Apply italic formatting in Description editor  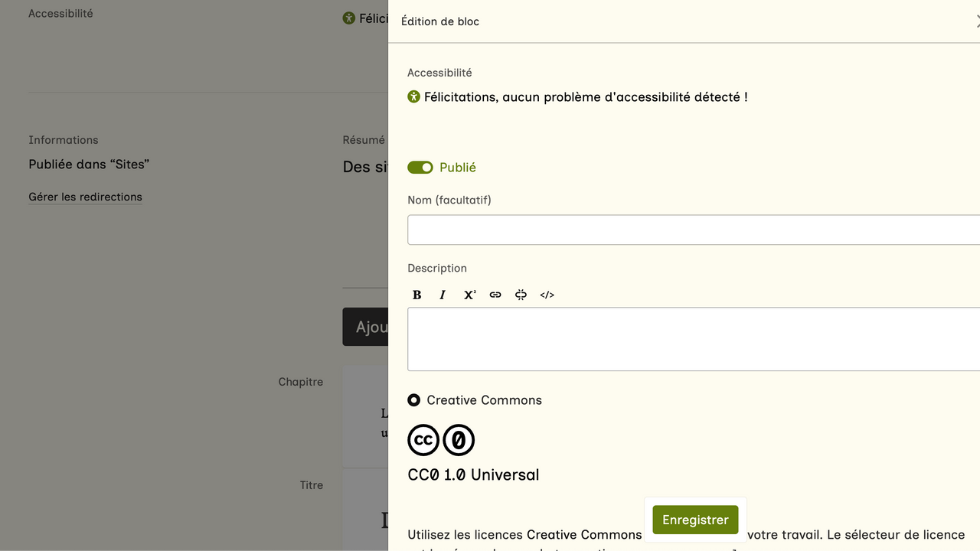tap(443, 295)
